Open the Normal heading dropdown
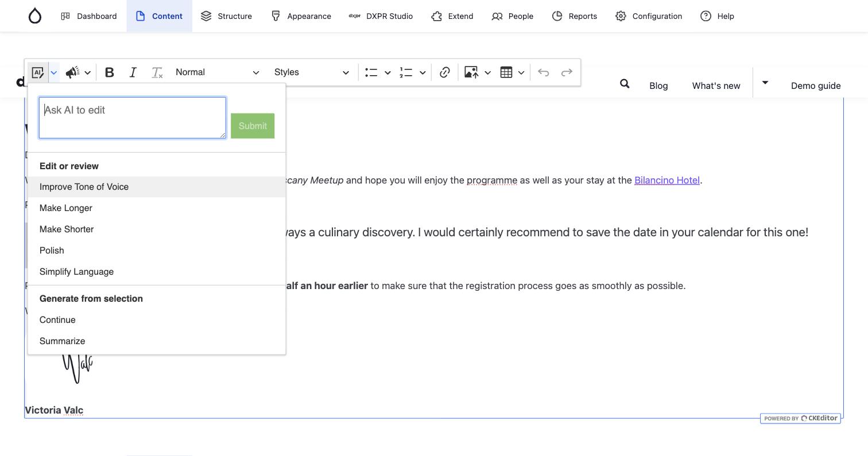Screen dimensions: 868x456 [x=217, y=72]
